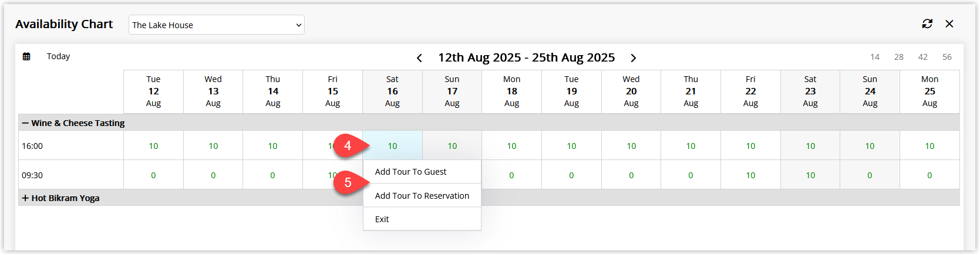
Task: Open the calendar date picker icon
Action: 26,57
